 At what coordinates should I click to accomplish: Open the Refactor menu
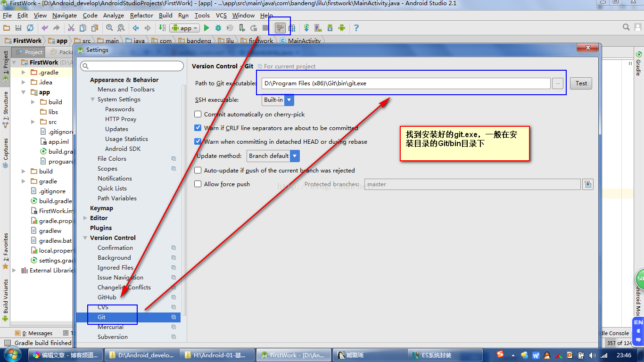coord(141,16)
